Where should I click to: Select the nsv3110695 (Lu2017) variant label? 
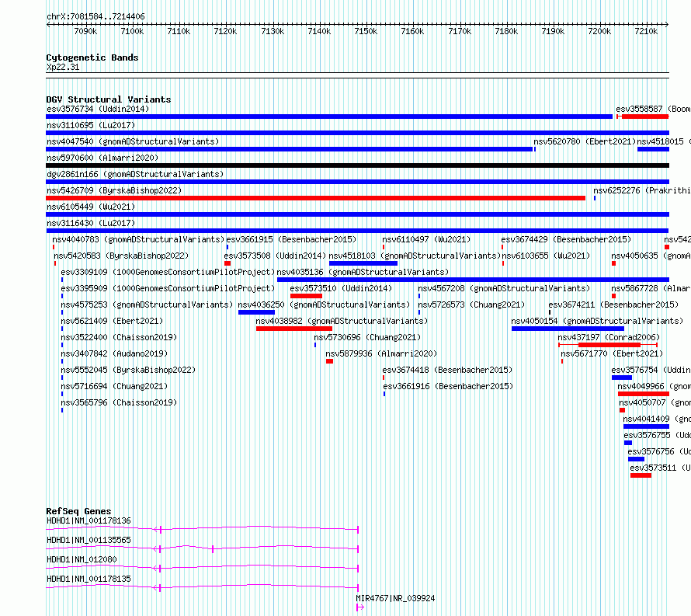coord(91,125)
